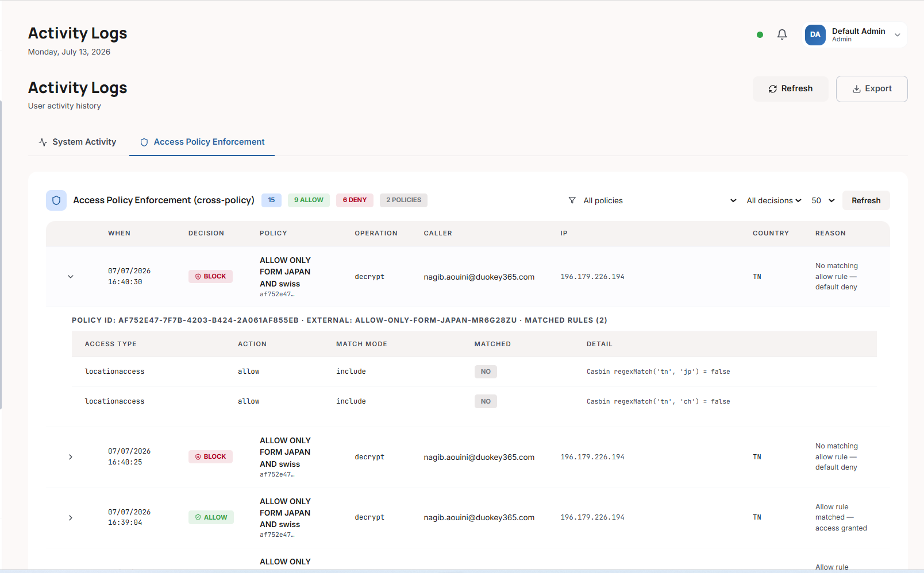924x573 pixels.
Task: Click the 'jp' regexMatch detail text
Action: [658, 371]
